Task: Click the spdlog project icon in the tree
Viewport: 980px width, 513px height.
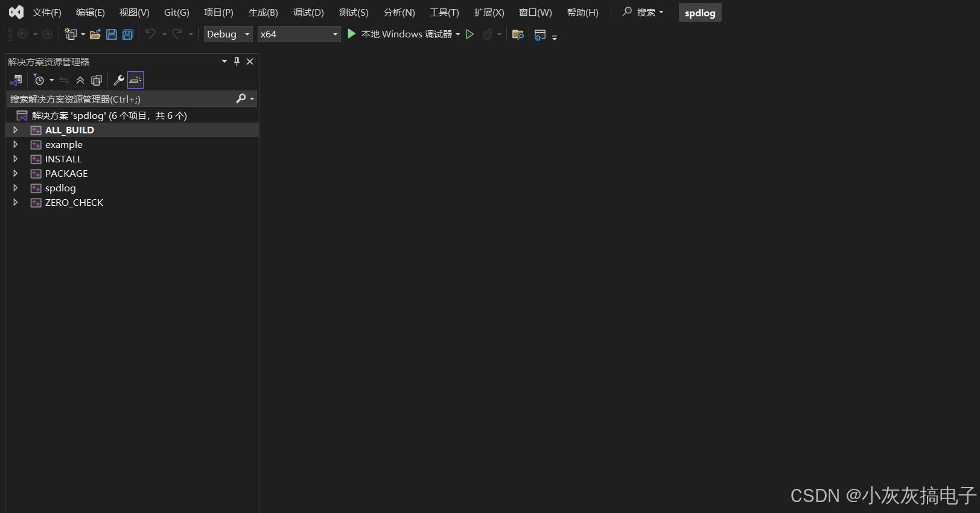Action: (x=36, y=188)
